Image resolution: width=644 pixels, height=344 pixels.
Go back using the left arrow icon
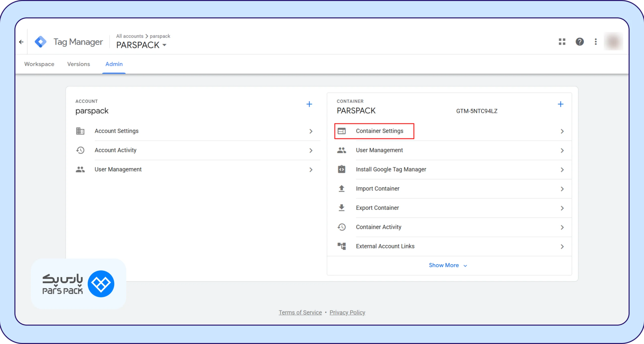(21, 42)
